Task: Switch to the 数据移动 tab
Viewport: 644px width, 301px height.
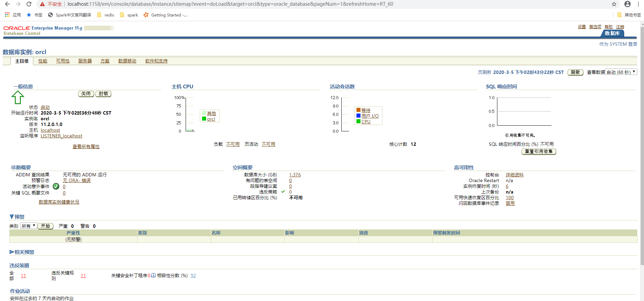Action: 127,61
